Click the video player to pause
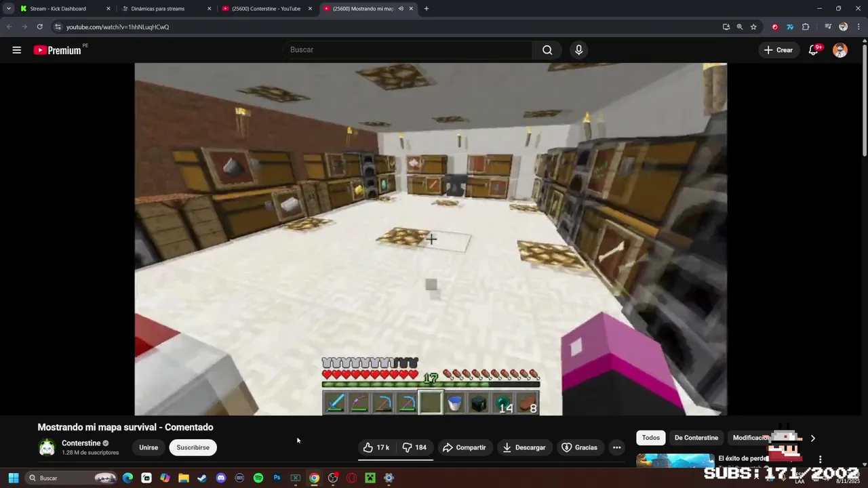 point(431,239)
